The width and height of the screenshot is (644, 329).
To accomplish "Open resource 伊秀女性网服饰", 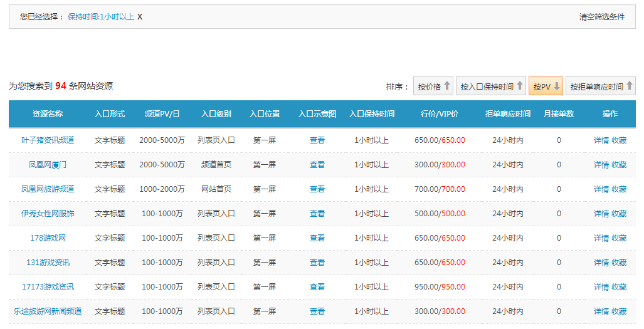I will click(48, 213).
